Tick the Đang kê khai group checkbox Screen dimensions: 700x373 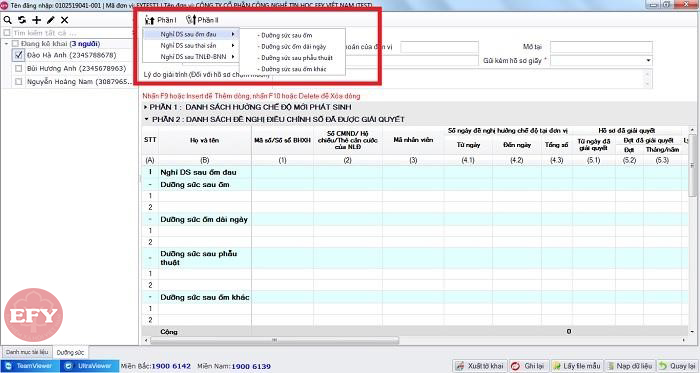pyautogui.click(x=15, y=44)
